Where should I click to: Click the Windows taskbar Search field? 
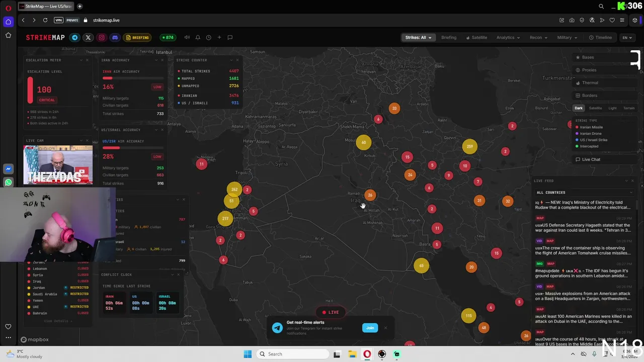point(294,354)
